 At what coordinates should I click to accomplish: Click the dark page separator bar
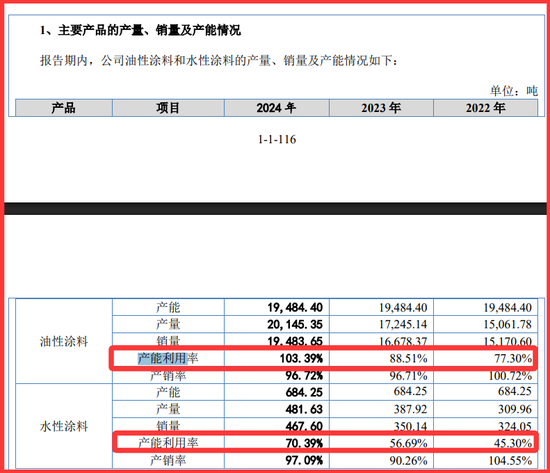[x=275, y=208]
